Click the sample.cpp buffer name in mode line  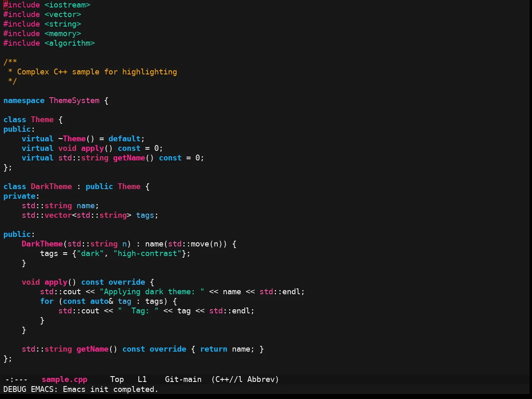point(64,379)
